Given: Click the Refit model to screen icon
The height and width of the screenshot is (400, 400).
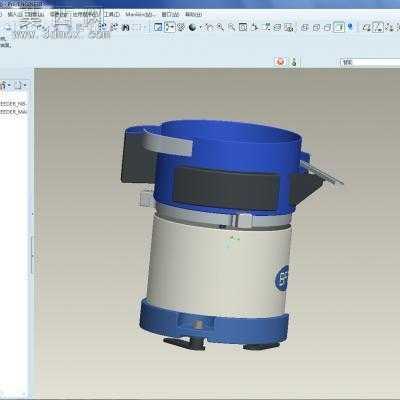Looking at the screenshot, I should [243, 27].
